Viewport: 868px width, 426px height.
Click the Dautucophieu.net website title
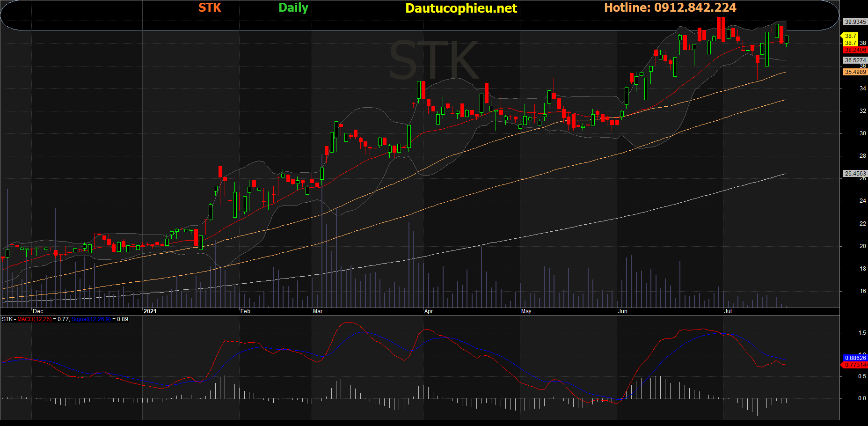pyautogui.click(x=460, y=8)
